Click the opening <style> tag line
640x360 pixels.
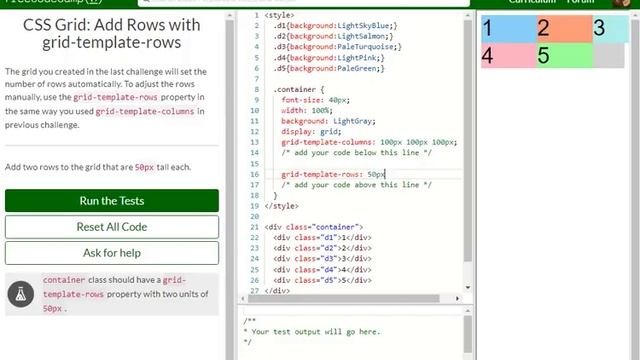pyautogui.click(x=279, y=15)
